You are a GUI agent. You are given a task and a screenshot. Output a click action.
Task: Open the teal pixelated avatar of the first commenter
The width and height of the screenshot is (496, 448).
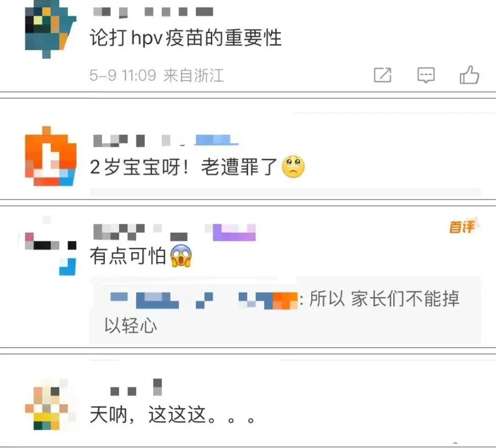point(50,29)
